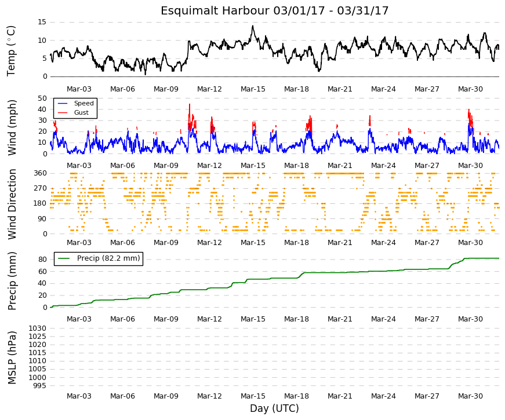Click the red Gust legend line

pyautogui.click(x=62, y=112)
